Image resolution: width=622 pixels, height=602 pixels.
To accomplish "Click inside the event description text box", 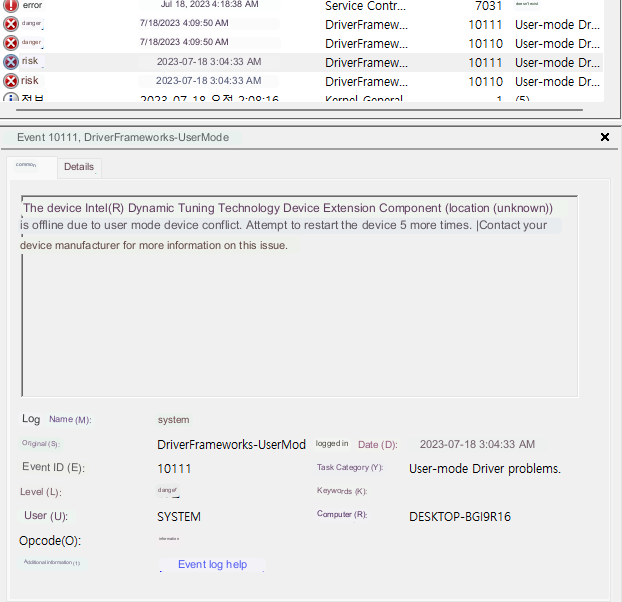I will pos(300,320).
